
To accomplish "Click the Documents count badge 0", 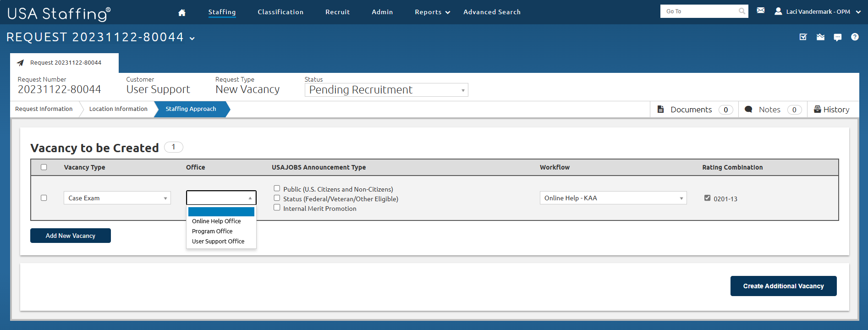I will click(x=726, y=110).
